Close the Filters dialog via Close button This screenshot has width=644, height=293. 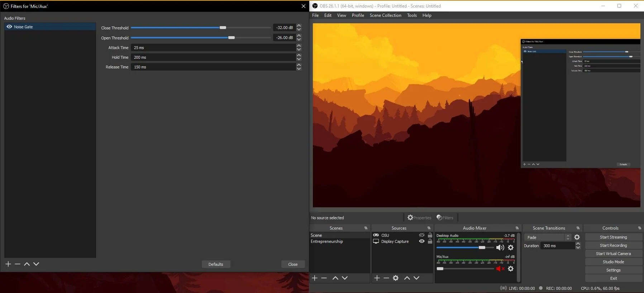(x=293, y=264)
